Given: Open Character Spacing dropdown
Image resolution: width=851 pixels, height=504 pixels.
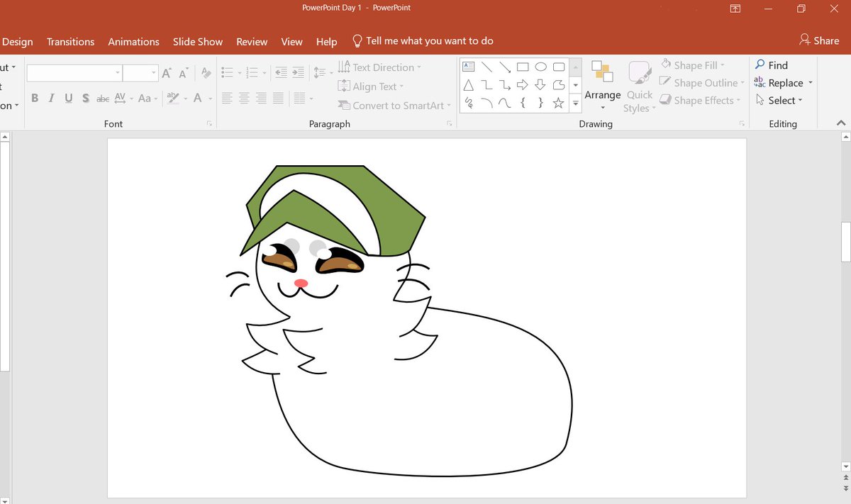Looking at the screenshot, I should point(123,99).
